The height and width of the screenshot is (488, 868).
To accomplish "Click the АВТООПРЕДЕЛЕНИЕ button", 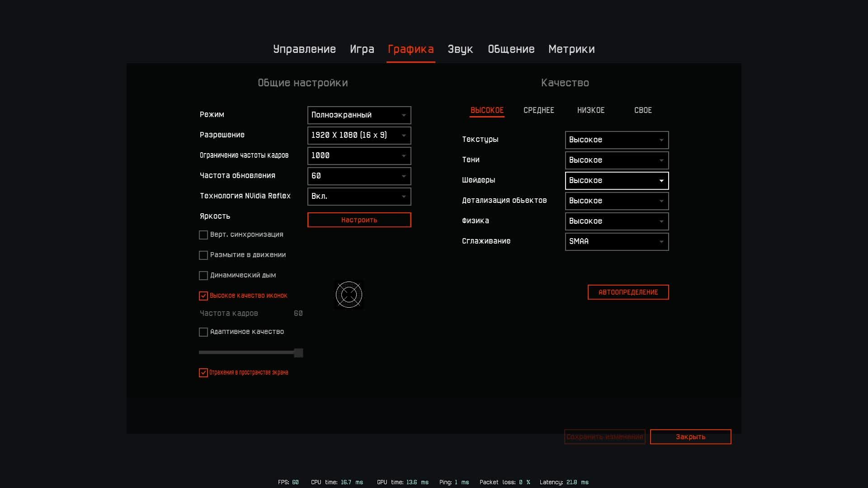I will tap(628, 292).
